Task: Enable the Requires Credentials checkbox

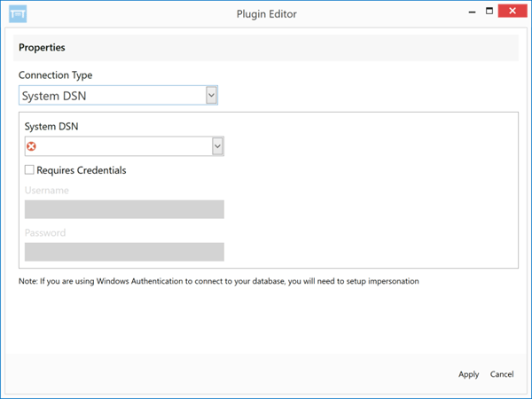Action: [29, 169]
